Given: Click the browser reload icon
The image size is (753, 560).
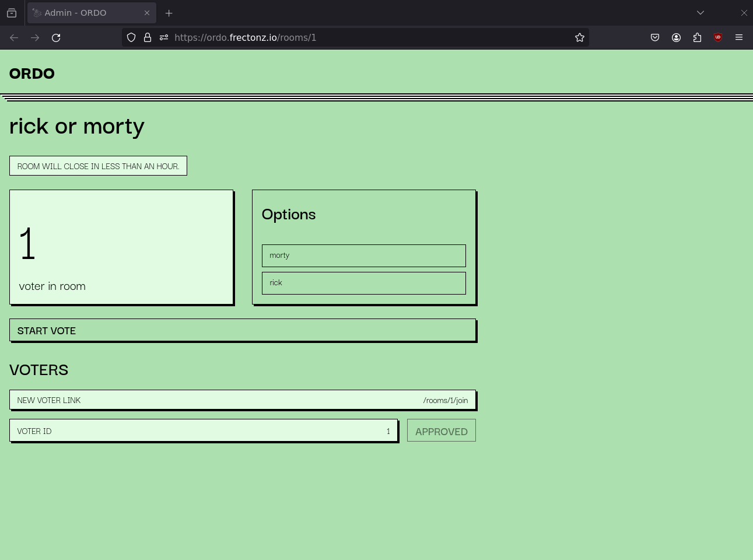Looking at the screenshot, I should point(56,37).
